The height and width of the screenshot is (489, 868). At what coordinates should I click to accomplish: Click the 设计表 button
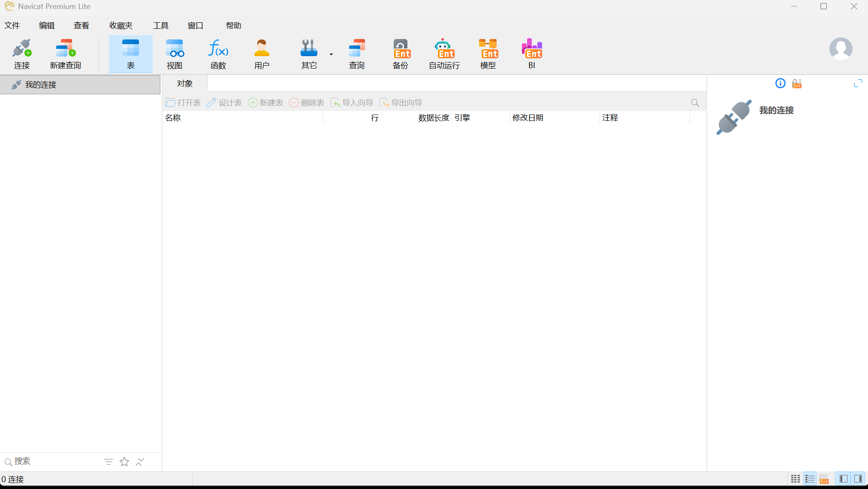(224, 103)
